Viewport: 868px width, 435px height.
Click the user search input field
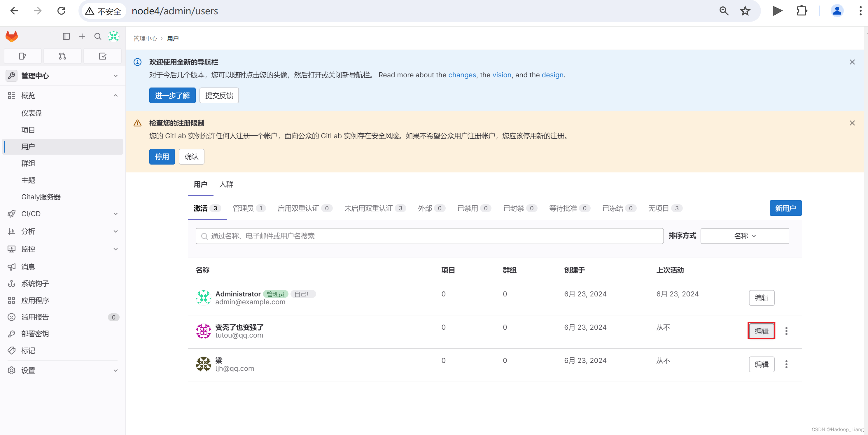[x=429, y=236]
